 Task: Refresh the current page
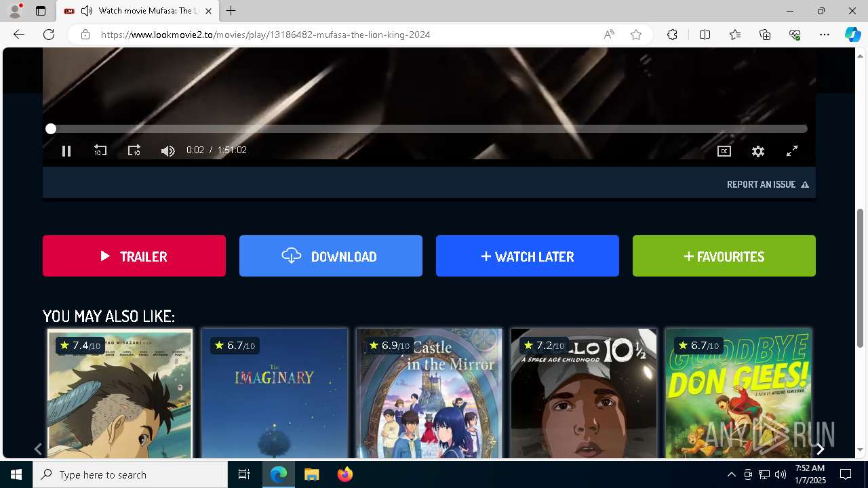[49, 35]
